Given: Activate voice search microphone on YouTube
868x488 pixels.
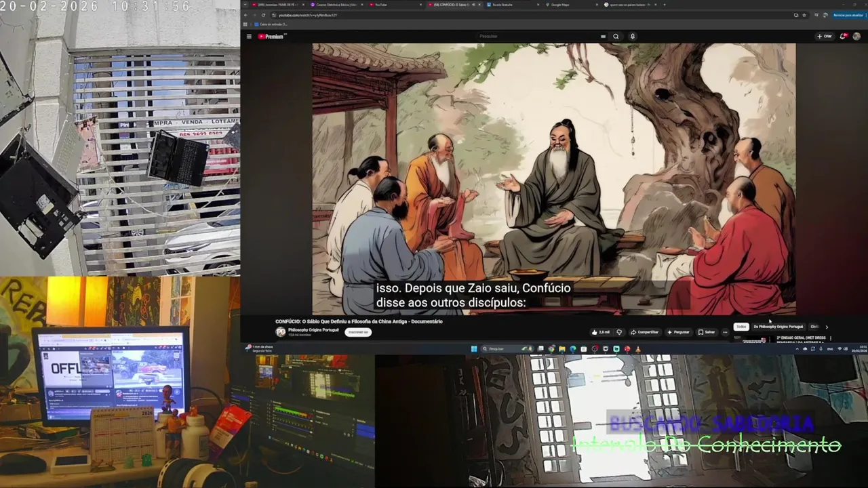Looking at the screenshot, I should pyautogui.click(x=632, y=37).
